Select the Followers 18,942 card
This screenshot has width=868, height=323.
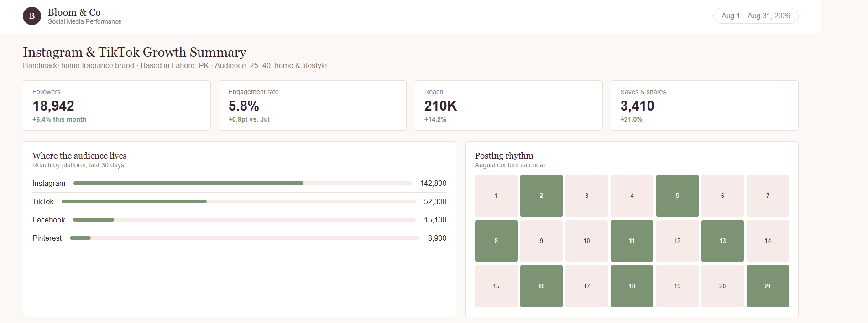point(117,106)
